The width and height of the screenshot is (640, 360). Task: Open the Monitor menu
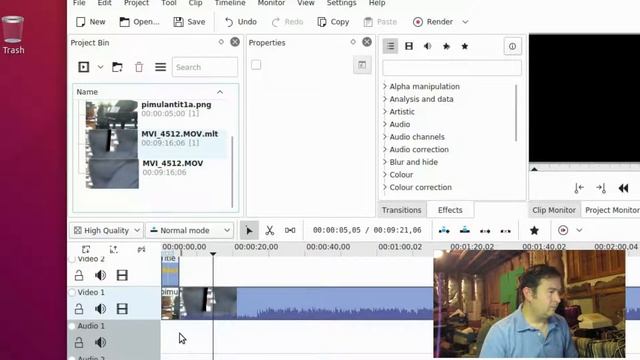pyautogui.click(x=271, y=3)
